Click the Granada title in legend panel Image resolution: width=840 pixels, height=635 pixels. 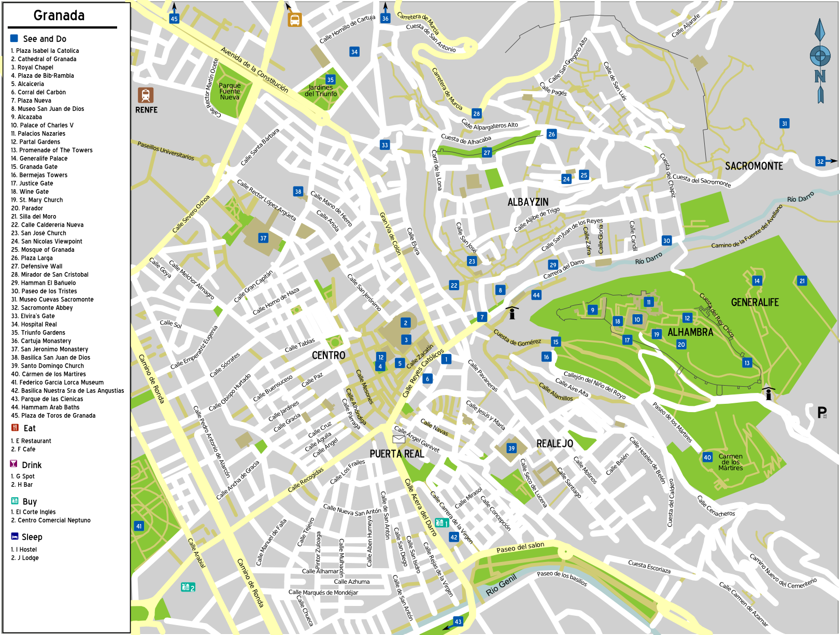(59, 16)
